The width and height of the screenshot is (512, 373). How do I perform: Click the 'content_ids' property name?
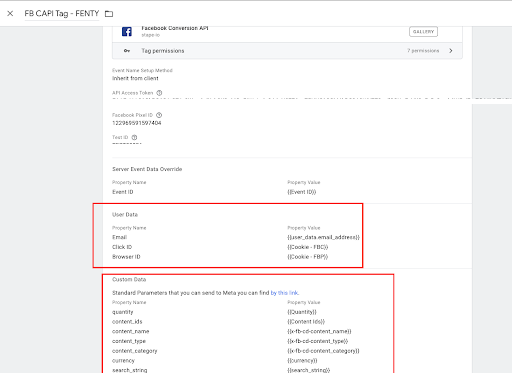click(127, 322)
